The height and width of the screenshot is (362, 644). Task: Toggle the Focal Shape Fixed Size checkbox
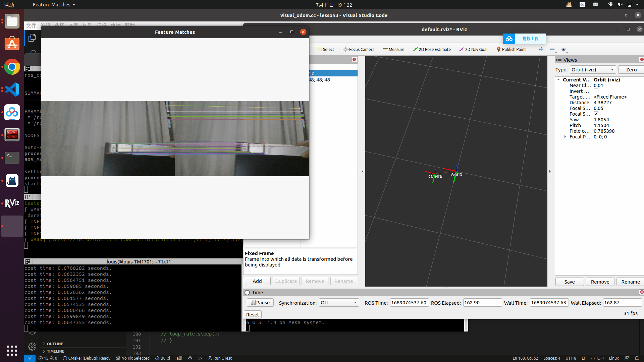[596, 114]
